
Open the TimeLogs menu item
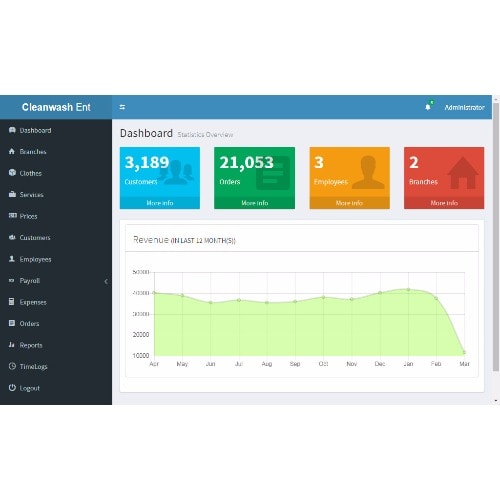pyautogui.click(x=56, y=366)
